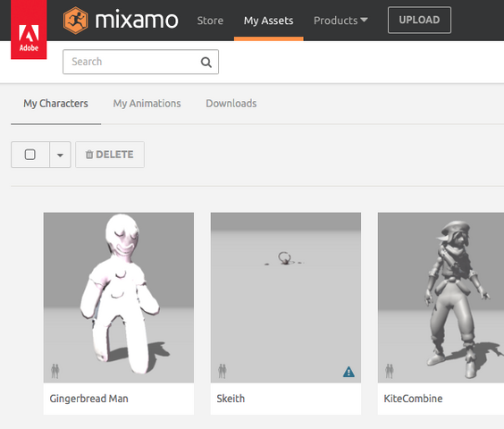Image resolution: width=504 pixels, height=429 pixels.
Task: Click the mixamo wordmark
Action: click(137, 20)
